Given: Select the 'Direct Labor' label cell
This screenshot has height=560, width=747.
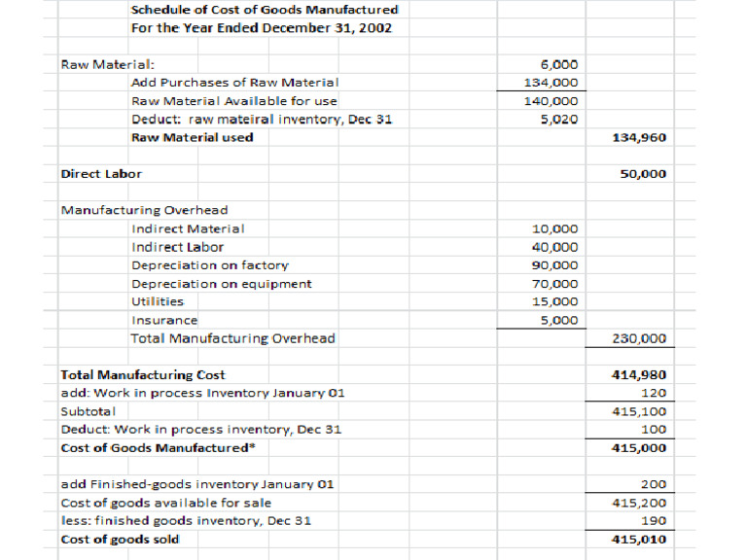Looking at the screenshot, I should (x=101, y=174).
